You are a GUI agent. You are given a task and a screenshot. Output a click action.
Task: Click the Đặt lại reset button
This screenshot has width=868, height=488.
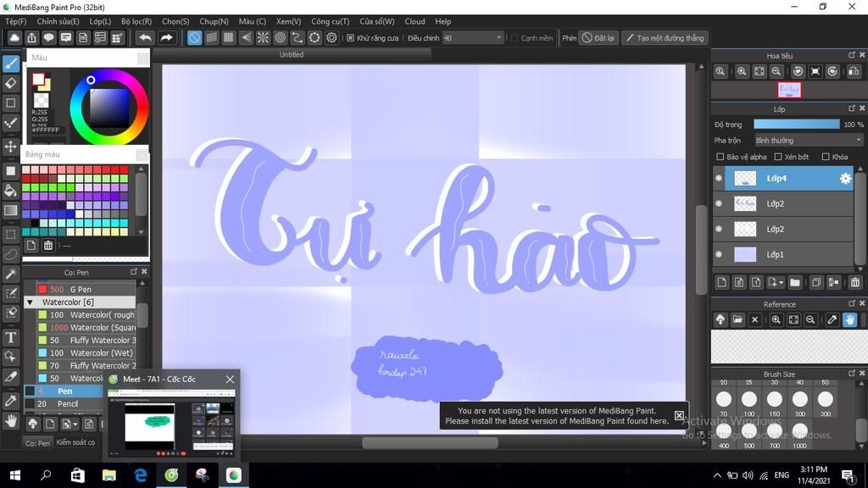(598, 38)
